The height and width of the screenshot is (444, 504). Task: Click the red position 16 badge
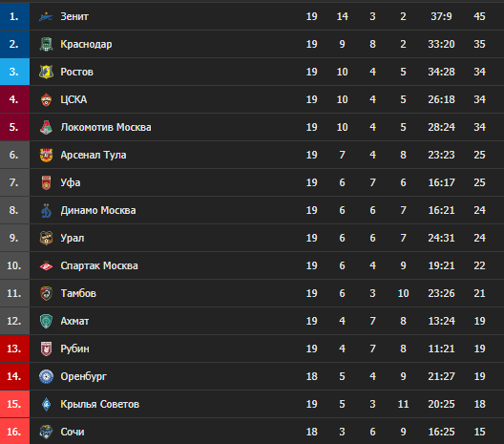coord(14,432)
